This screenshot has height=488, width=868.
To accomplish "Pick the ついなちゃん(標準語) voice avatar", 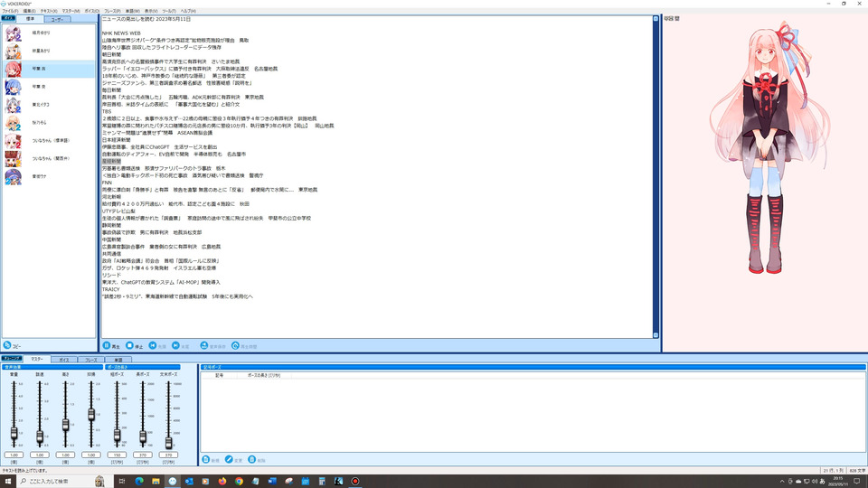I will coord(14,141).
